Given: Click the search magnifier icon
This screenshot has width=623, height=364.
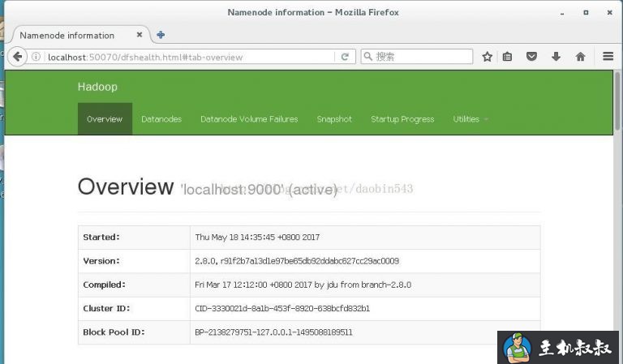Looking at the screenshot, I should 368,57.
